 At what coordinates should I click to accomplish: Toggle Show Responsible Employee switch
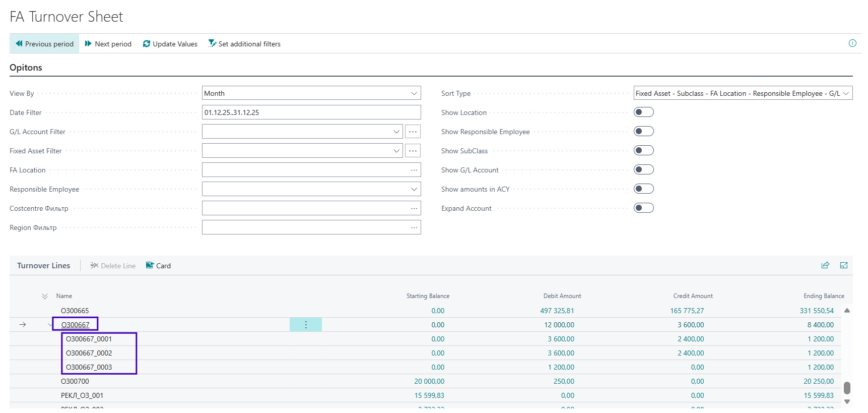tap(643, 132)
